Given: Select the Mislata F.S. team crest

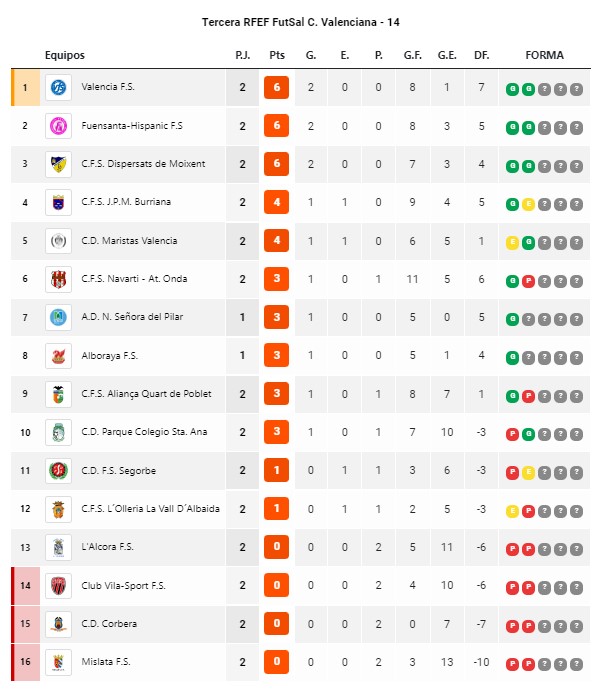Looking at the screenshot, I should [x=58, y=662].
